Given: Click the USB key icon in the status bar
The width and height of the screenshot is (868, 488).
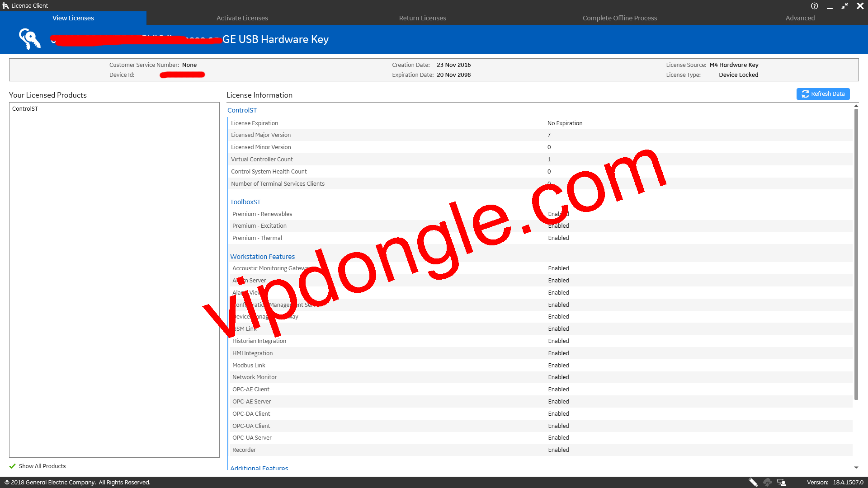Looking at the screenshot, I should pos(753,482).
